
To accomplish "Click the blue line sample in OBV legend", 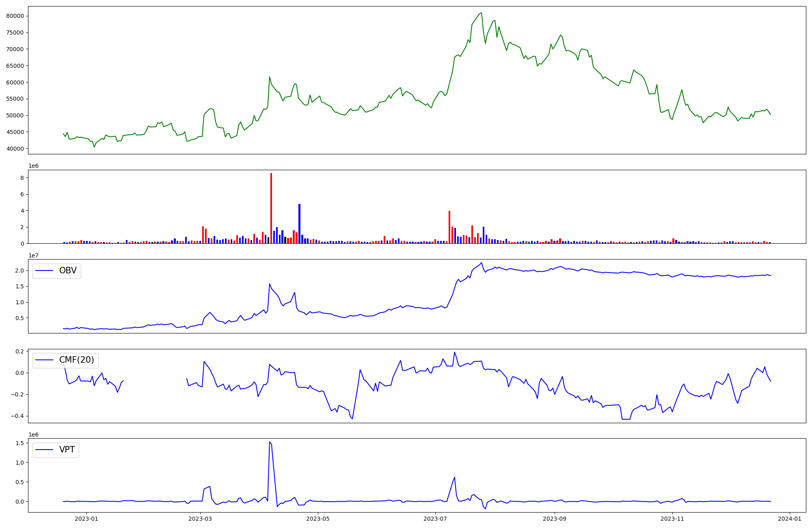I will click(45, 270).
